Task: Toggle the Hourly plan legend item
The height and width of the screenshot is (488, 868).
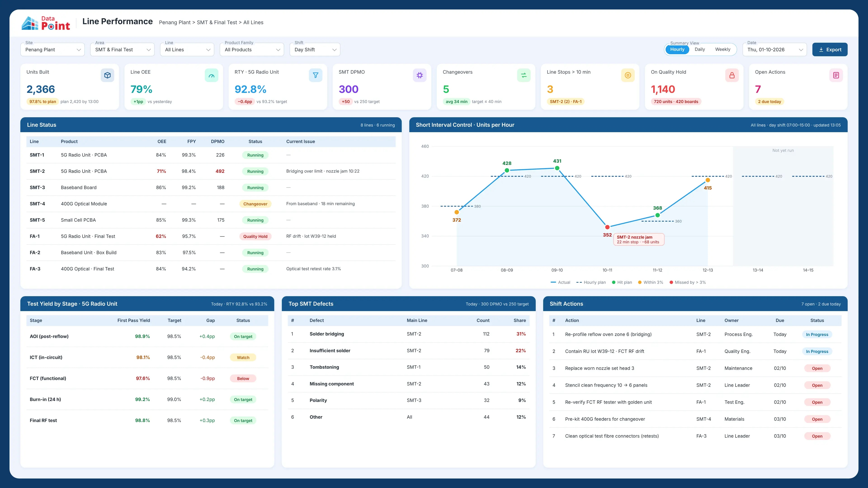Action: coord(591,282)
